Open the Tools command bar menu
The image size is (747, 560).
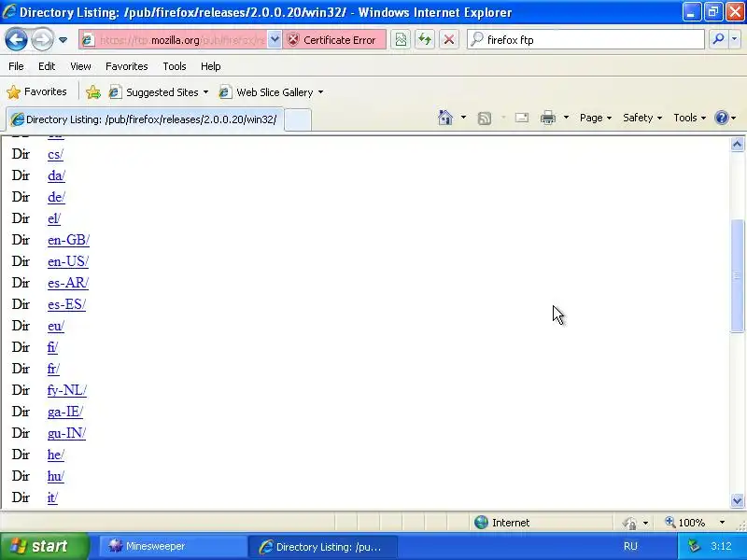coord(689,118)
